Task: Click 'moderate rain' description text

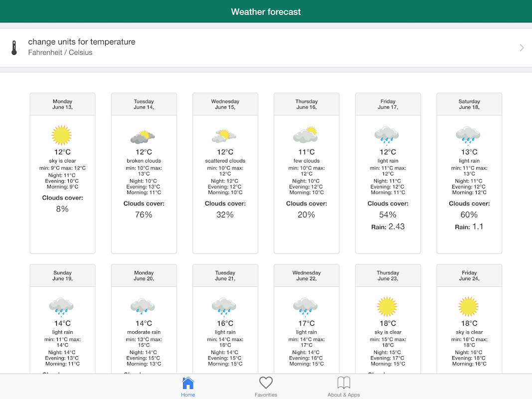Action: 144,332
